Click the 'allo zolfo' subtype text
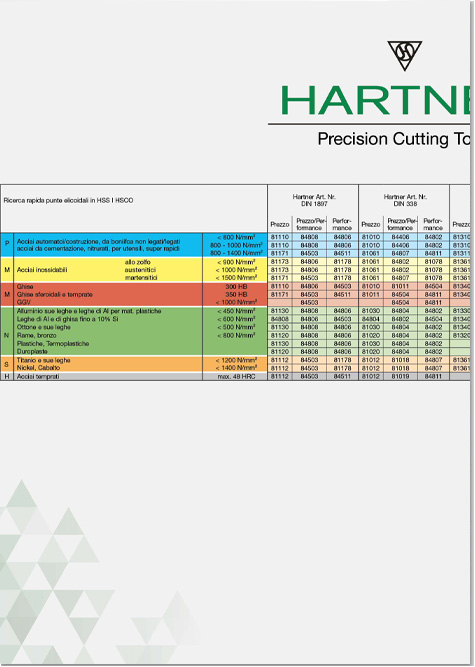 tap(137, 262)
